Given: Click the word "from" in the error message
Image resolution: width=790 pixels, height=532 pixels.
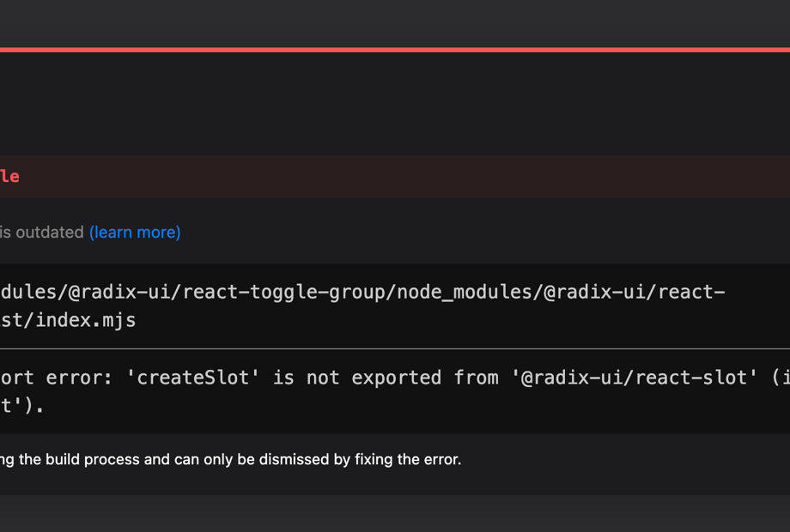Looking at the screenshot, I should [476, 378].
